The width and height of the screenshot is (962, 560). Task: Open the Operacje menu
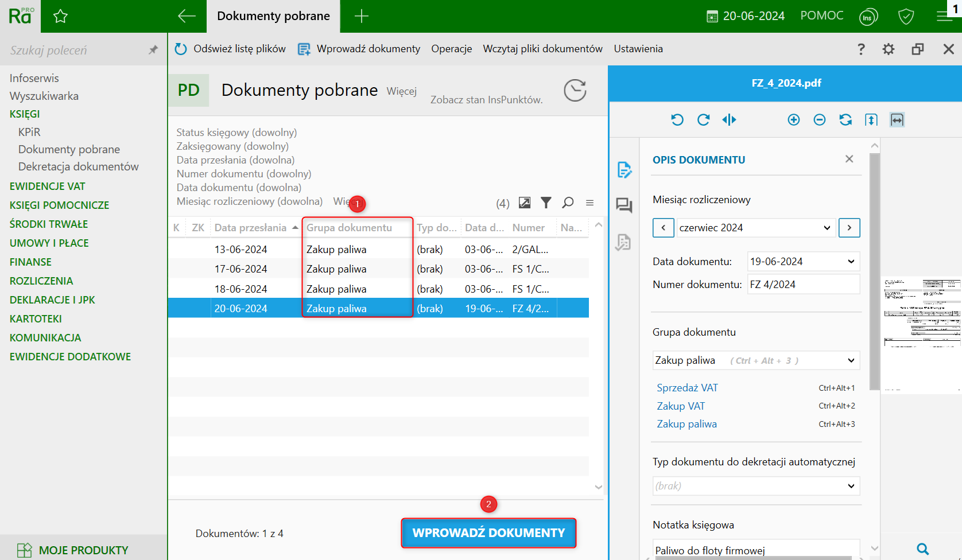point(451,49)
